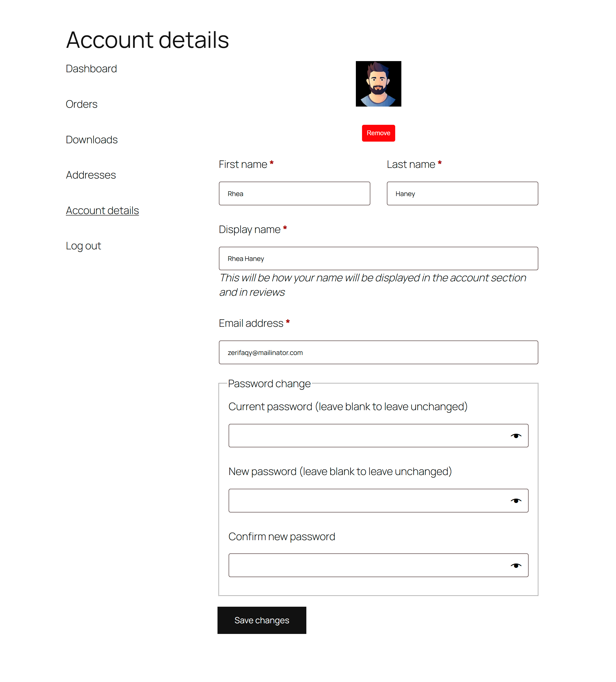This screenshot has width=616, height=682.
Task: Click the Confirm new password label
Action: tap(282, 537)
